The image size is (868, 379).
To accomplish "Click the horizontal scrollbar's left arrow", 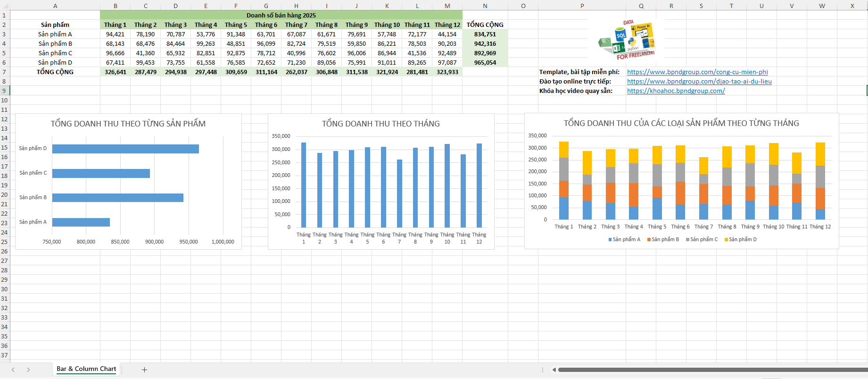I will click(554, 370).
